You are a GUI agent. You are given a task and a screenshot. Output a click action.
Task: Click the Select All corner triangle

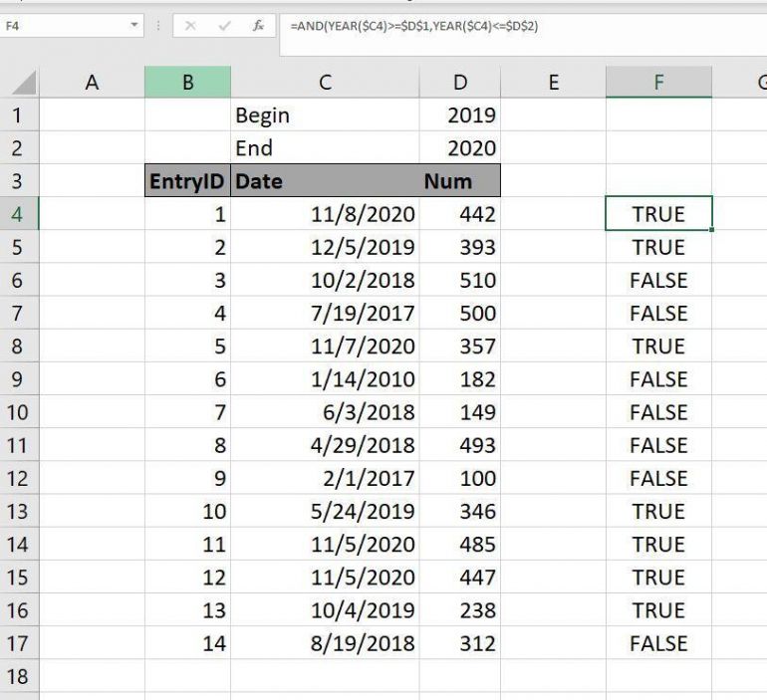point(24,83)
